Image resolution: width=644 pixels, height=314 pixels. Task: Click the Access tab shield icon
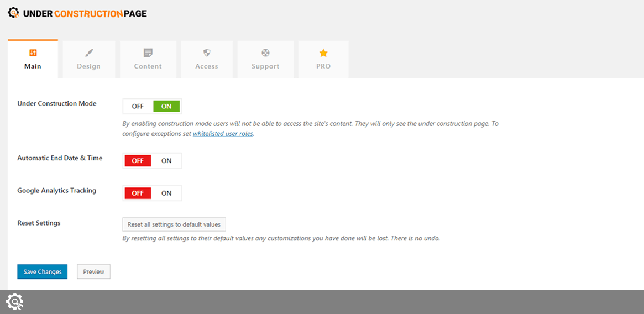point(207,53)
